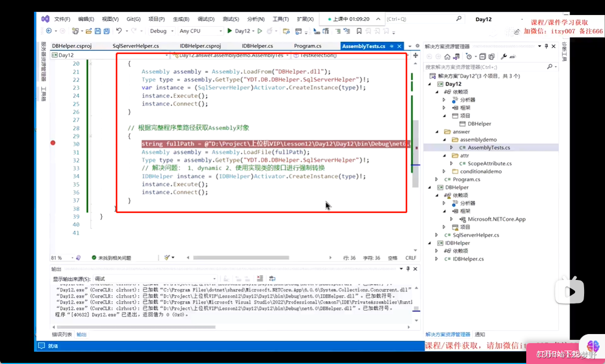605x364 pixels.
Task: Open zoom level 81 % dropdown
Action: tap(62, 257)
